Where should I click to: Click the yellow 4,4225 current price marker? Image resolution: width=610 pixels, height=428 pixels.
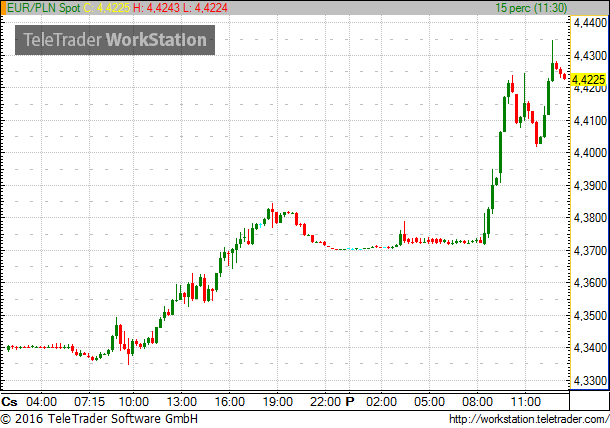pos(589,80)
